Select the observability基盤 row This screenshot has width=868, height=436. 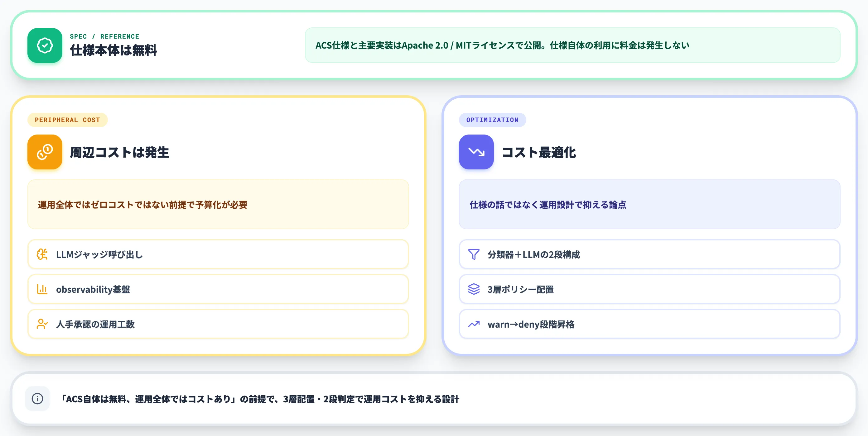pyautogui.click(x=218, y=289)
